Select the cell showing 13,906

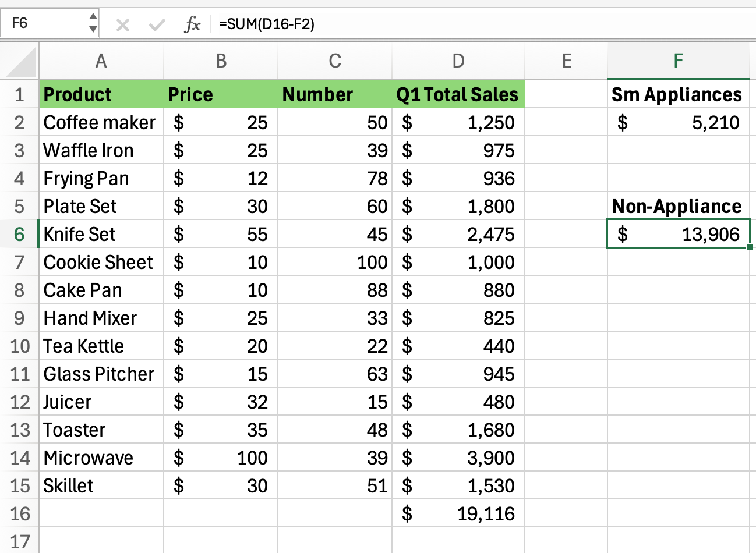coord(679,234)
